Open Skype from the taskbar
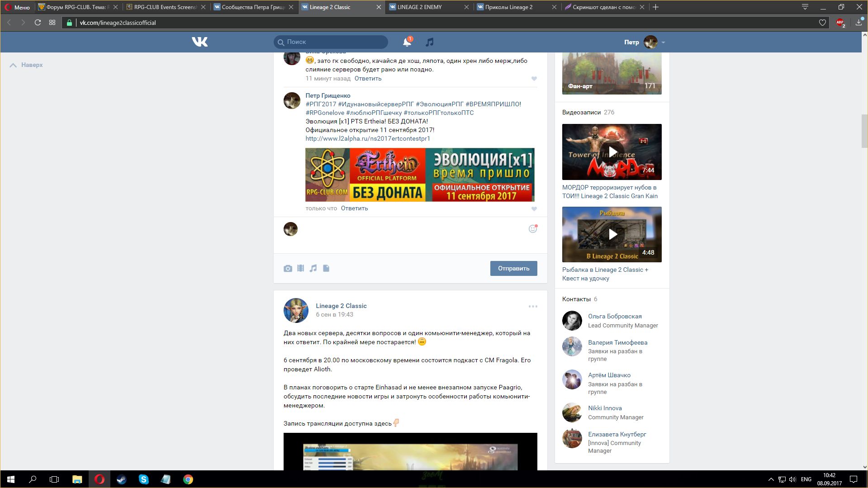868x488 pixels. coord(143,479)
